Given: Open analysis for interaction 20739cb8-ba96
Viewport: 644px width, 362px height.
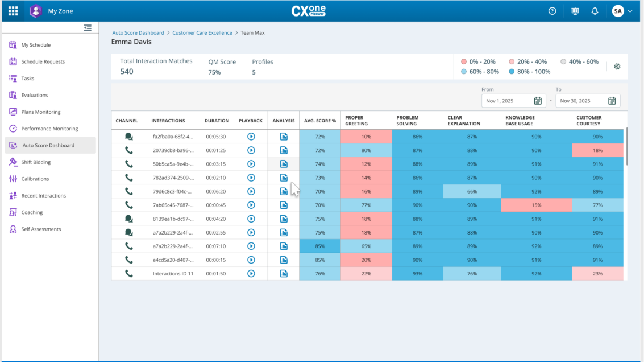Looking at the screenshot, I should coord(284,150).
